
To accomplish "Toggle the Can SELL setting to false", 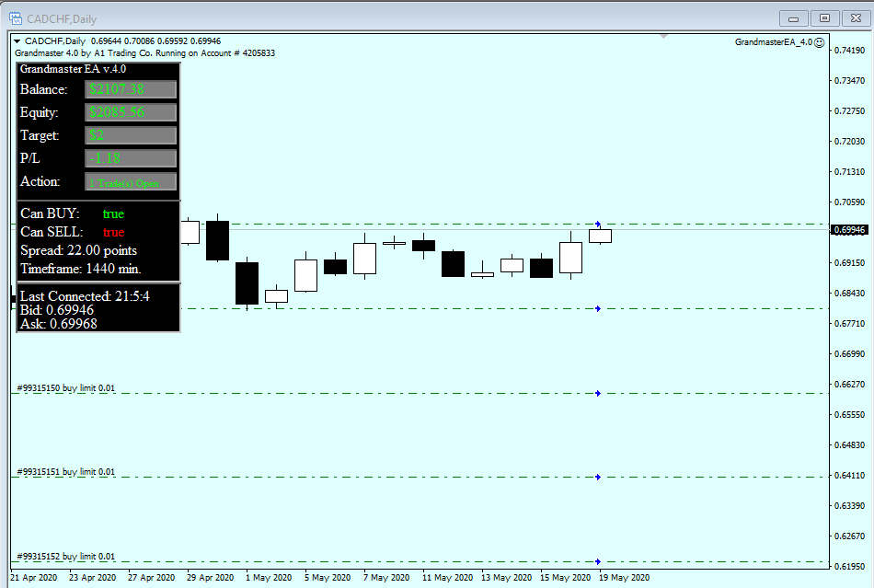I will click(x=112, y=232).
